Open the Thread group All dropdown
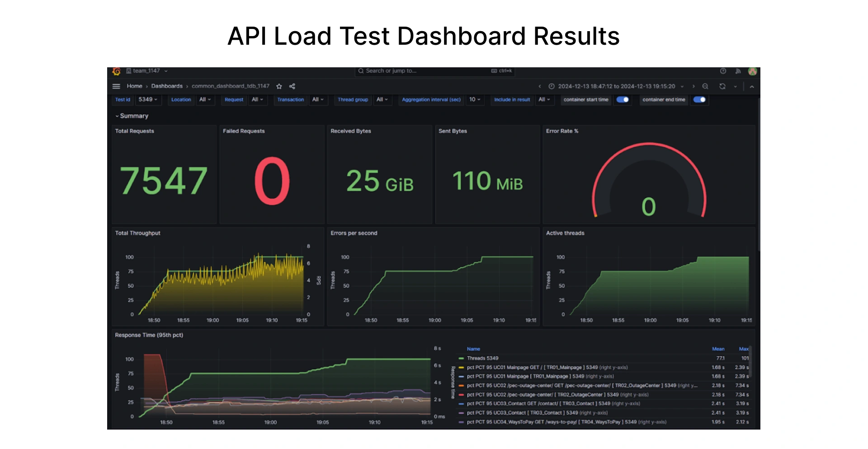This screenshot has width=868, height=449. click(382, 99)
